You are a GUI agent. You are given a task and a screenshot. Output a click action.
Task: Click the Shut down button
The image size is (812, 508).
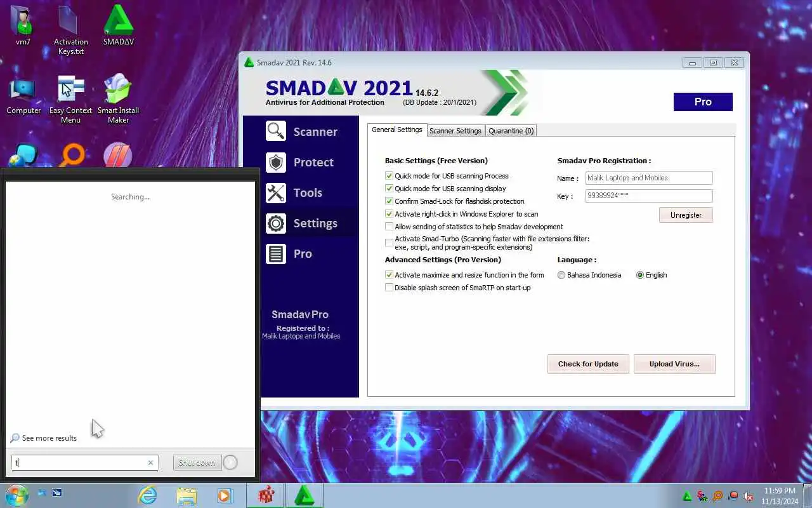[197, 463]
